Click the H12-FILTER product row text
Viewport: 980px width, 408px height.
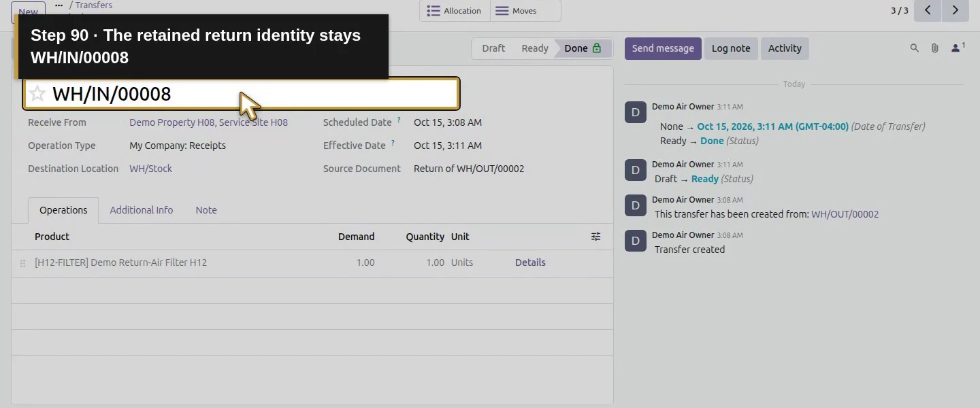coord(120,262)
